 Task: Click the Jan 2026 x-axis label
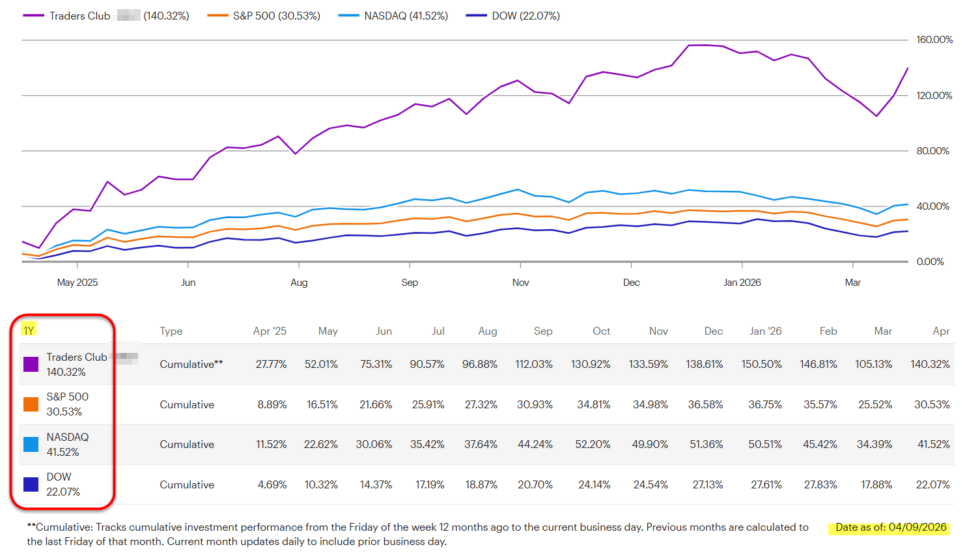pos(742,283)
